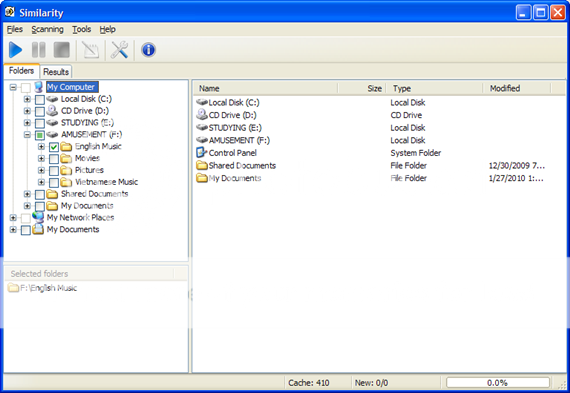
Task: Click F:\English Music in Selected folders
Action: [x=48, y=288]
